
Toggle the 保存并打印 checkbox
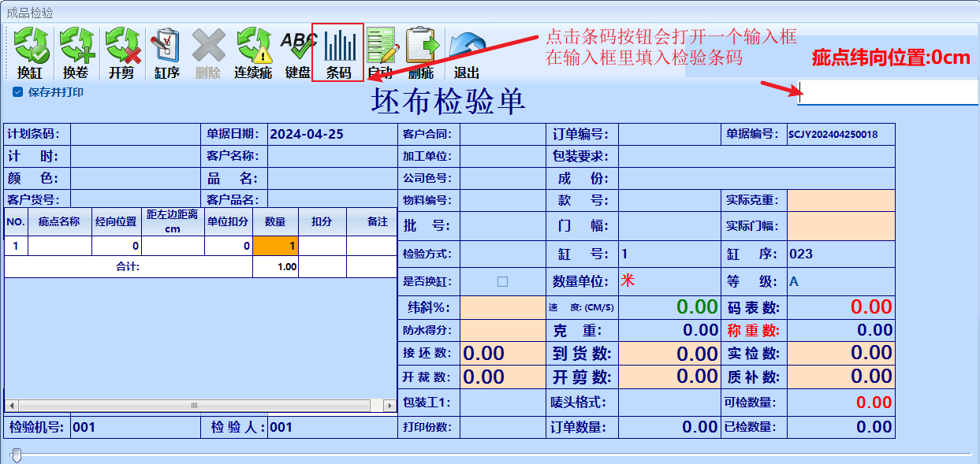click(x=18, y=92)
